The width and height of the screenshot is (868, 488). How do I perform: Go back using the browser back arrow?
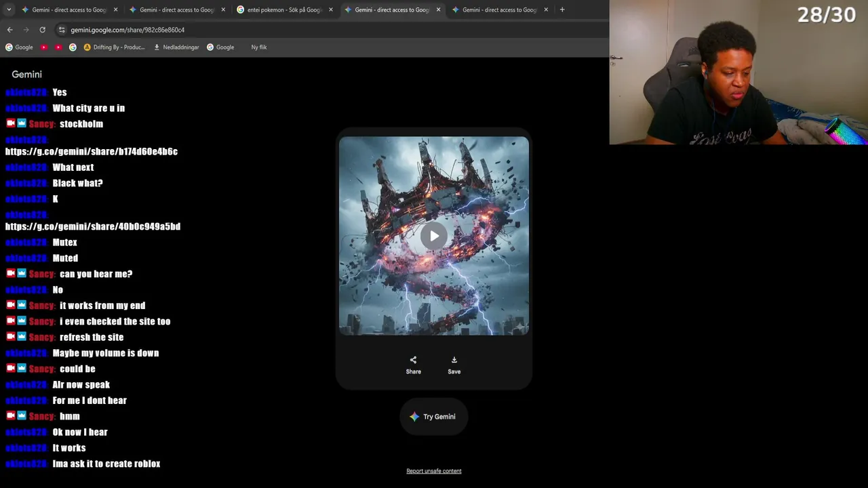(x=9, y=30)
